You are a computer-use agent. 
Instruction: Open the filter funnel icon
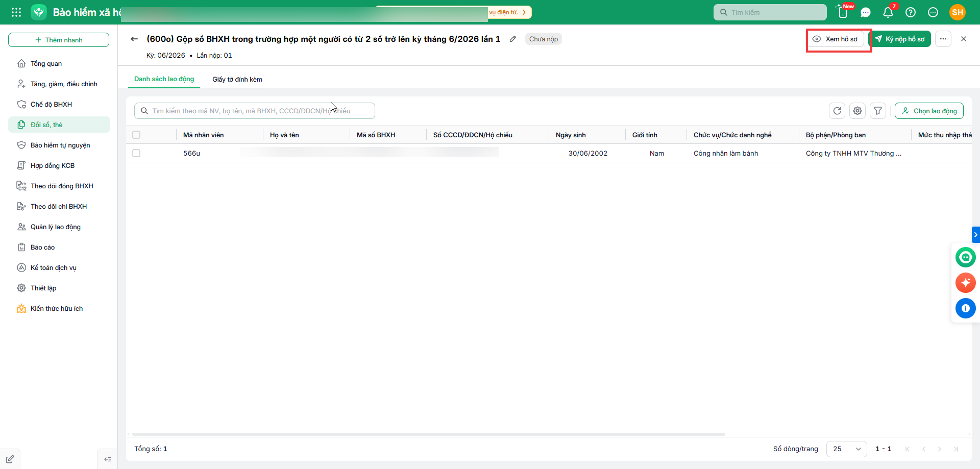[878, 111]
